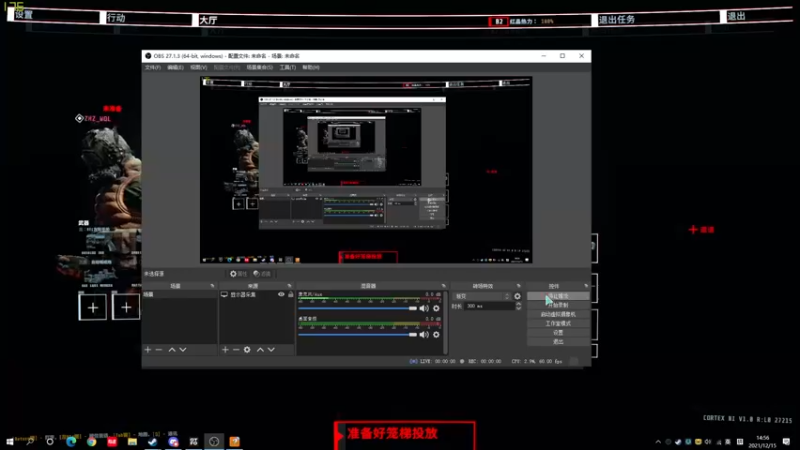
Task: Move the source down in the list
Action: (x=271, y=349)
